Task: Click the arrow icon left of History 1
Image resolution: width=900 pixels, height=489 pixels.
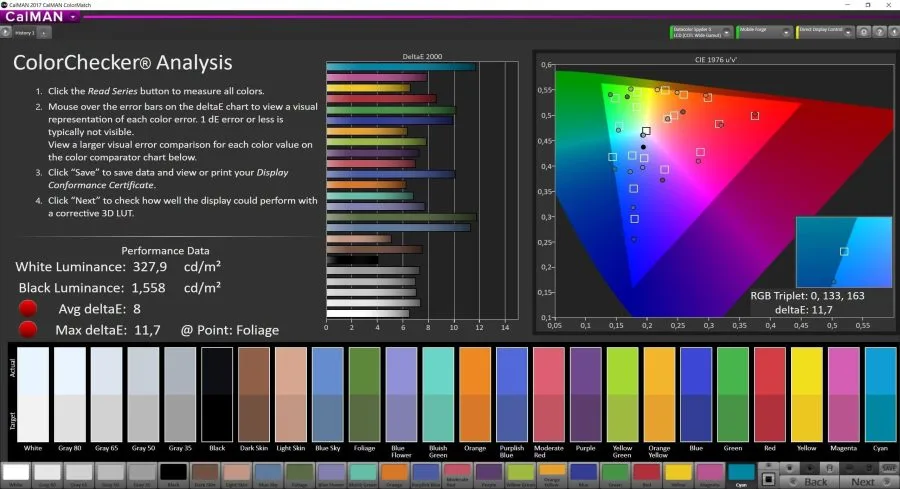Action: tap(5, 33)
